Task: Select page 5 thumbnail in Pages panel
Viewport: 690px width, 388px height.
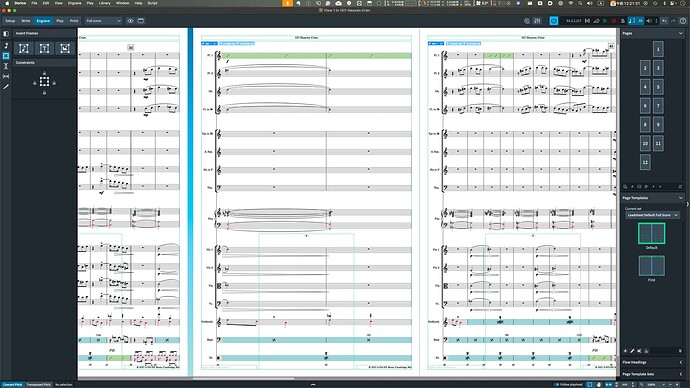Action: (658, 87)
